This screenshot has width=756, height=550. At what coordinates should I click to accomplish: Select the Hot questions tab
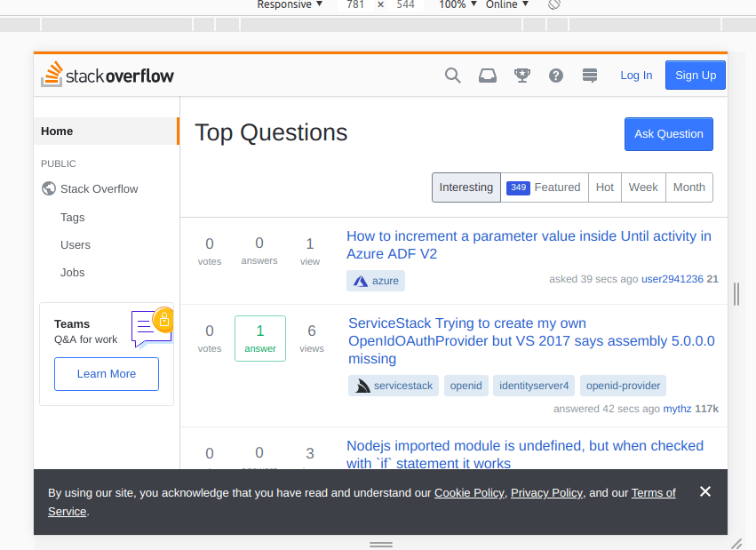tap(605, 187)
